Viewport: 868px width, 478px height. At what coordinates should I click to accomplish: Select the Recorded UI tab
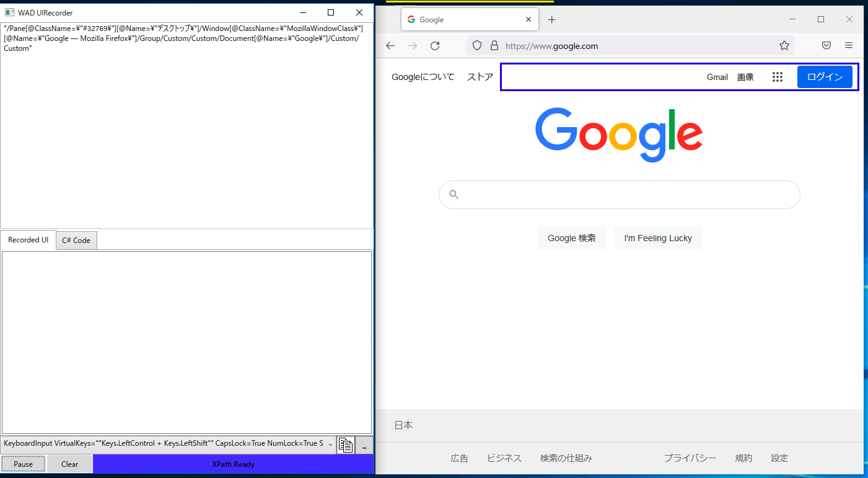(x=28, y=240)
